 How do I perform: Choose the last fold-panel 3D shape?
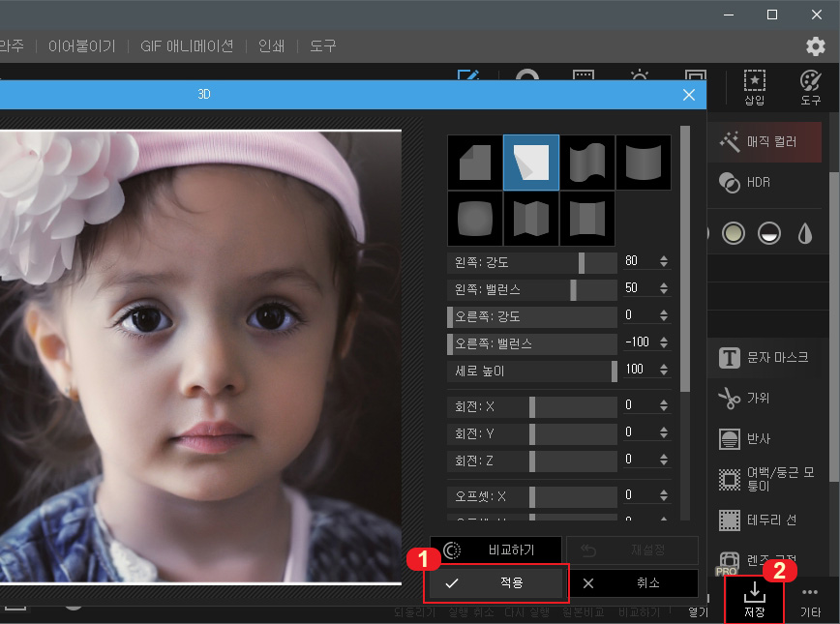(587, 219)
